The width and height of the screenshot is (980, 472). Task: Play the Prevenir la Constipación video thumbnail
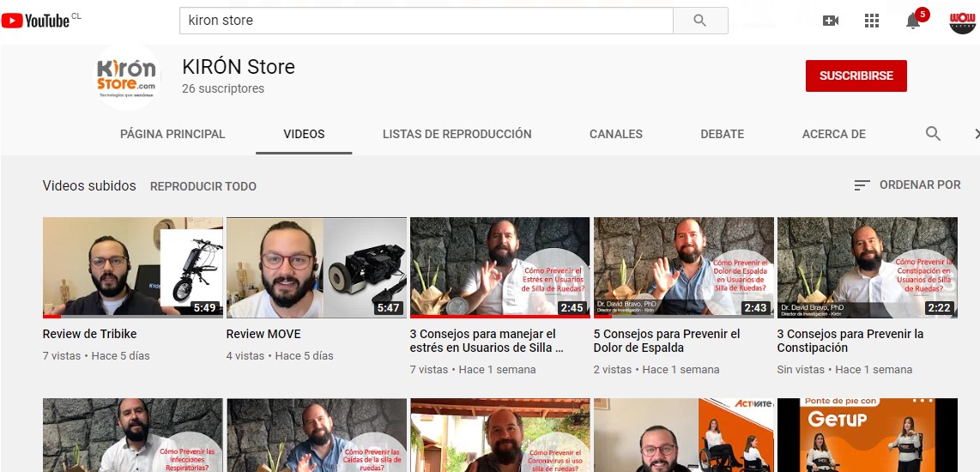click(x=867, y=268)
